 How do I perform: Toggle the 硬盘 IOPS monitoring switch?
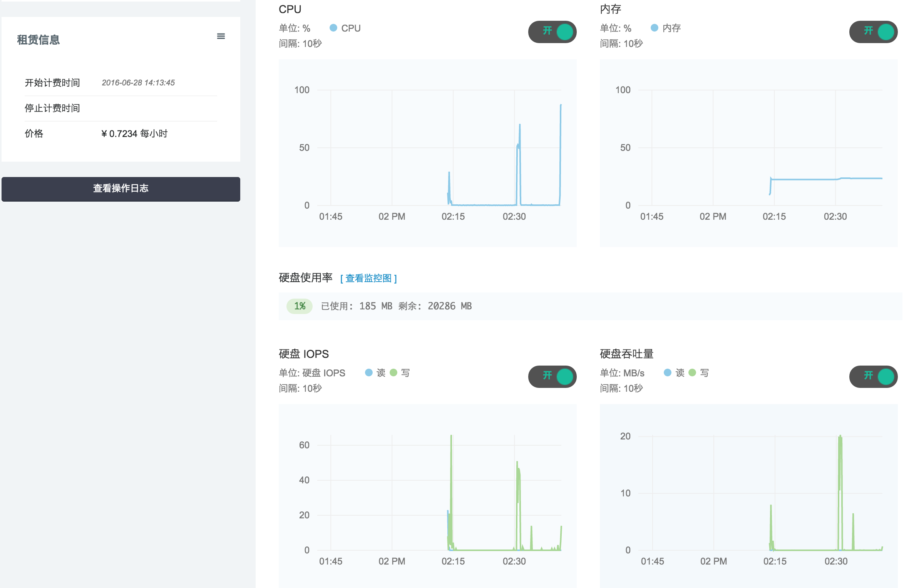[552, 376]
